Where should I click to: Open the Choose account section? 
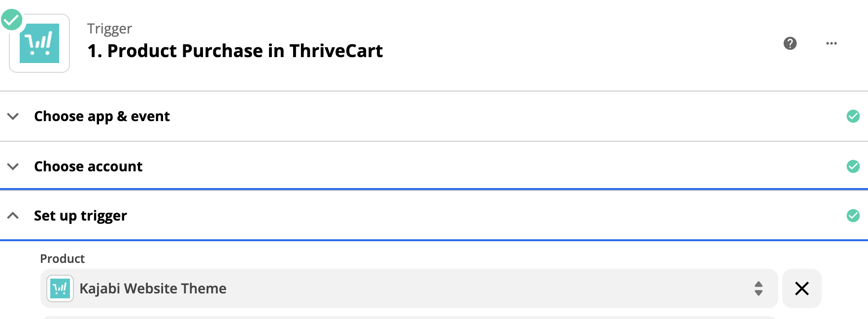88,166
